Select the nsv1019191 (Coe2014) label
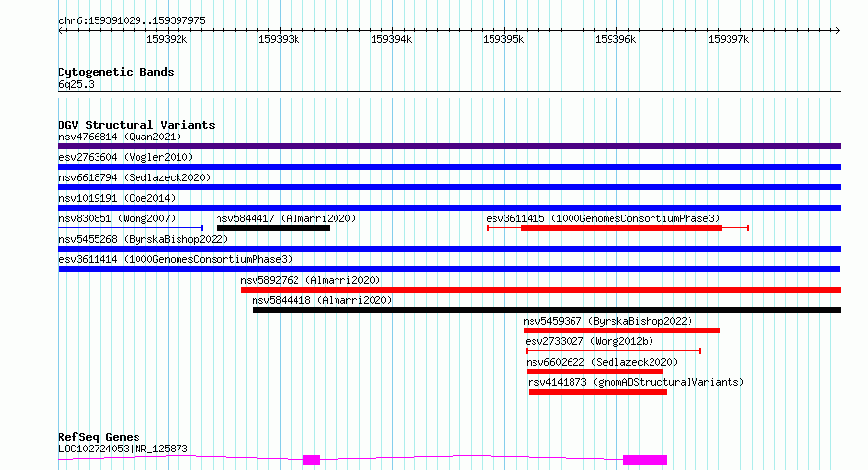 point(117,198)
